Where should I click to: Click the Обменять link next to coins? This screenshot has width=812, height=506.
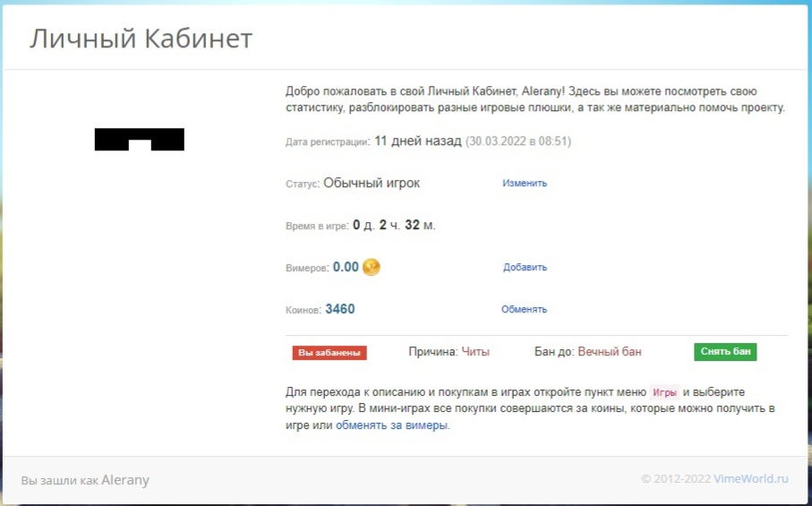click(x=524, y=310)
